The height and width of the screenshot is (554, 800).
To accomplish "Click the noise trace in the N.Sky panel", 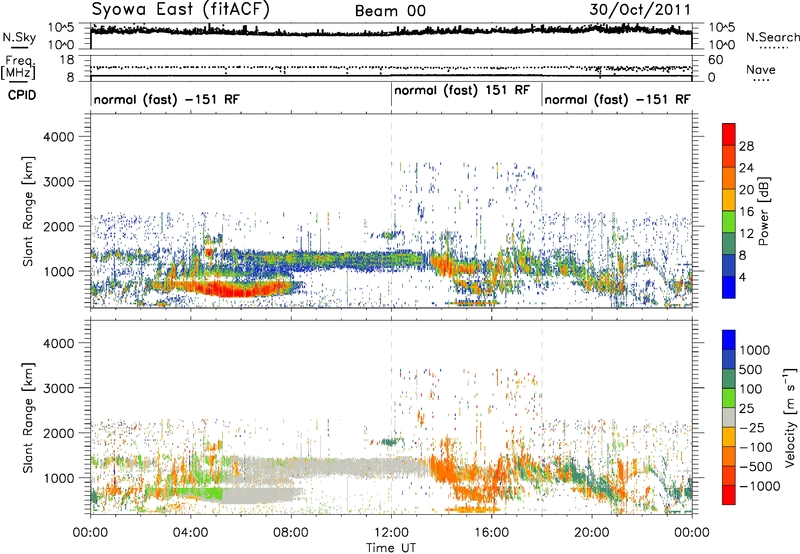I will click(391, 31).
